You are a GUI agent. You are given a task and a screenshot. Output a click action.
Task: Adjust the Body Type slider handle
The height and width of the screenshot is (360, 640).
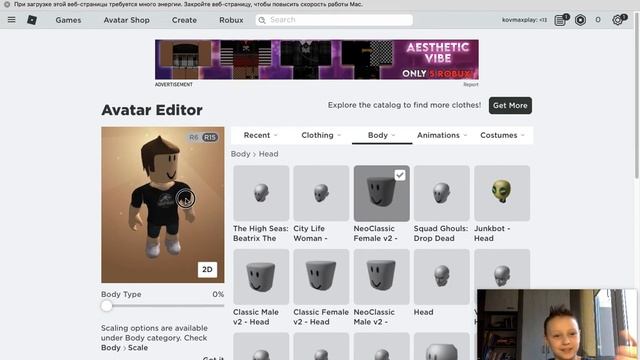(107, 306)
